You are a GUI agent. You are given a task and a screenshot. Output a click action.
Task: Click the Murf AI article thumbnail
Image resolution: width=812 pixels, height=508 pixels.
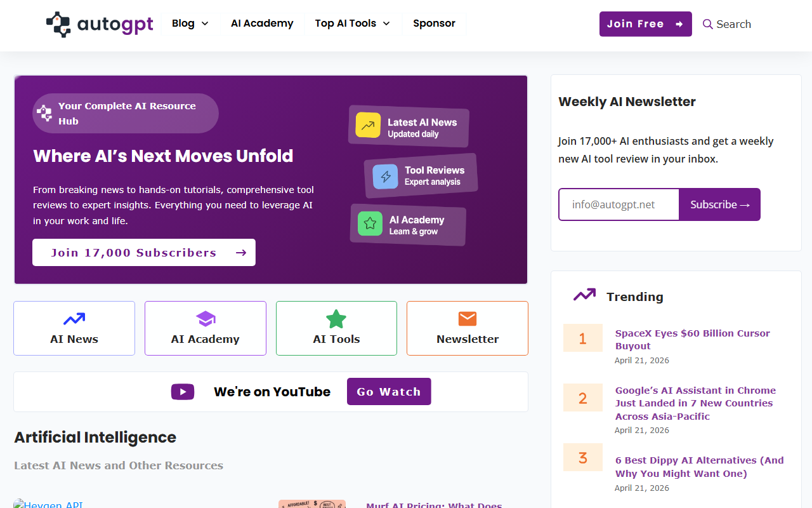pyautogui.click(x=312, y=504)
